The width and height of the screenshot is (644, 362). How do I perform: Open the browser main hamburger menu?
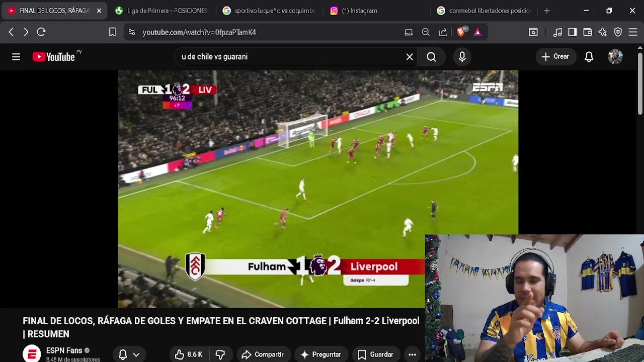[x=633, y=32]
